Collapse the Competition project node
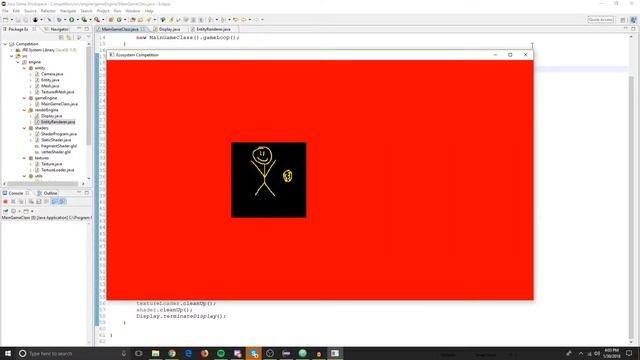 pos(6,44)
